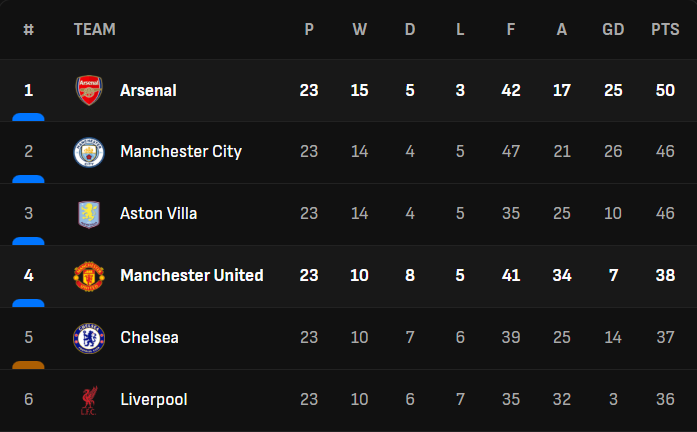This screenshot has width=697, height=432.
Task: Click the # position column header
Action: 28,30
